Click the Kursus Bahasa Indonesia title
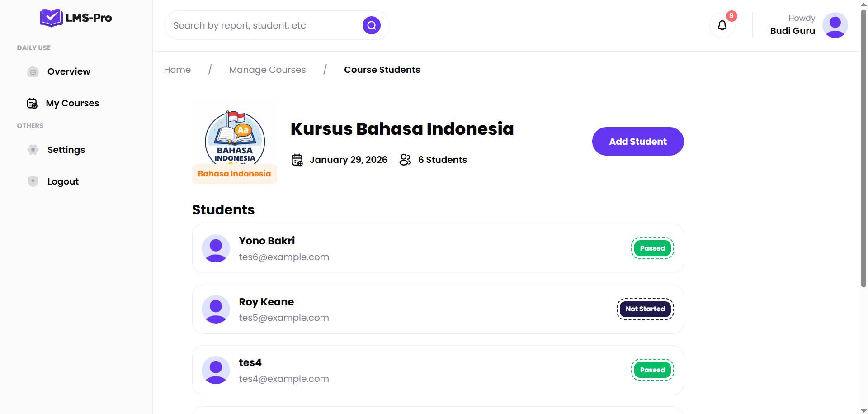Screen dimensions: 868x414 pyautogui.click(x=402, y=129)
